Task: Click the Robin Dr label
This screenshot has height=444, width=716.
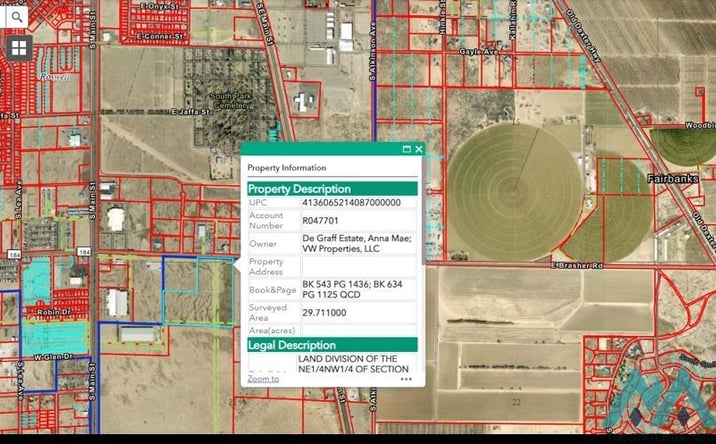Action: (54, 312)
